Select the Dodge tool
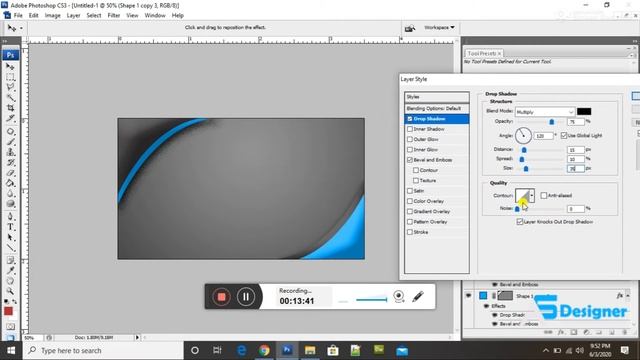Viewport: 640px width, 360px height. (10, 204)
